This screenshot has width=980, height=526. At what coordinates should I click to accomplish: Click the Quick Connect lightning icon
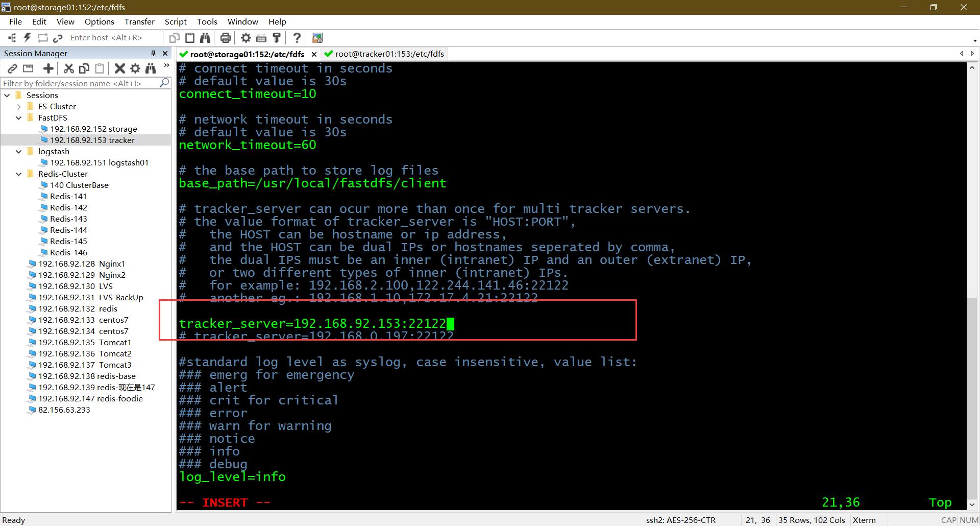[28, 38]
